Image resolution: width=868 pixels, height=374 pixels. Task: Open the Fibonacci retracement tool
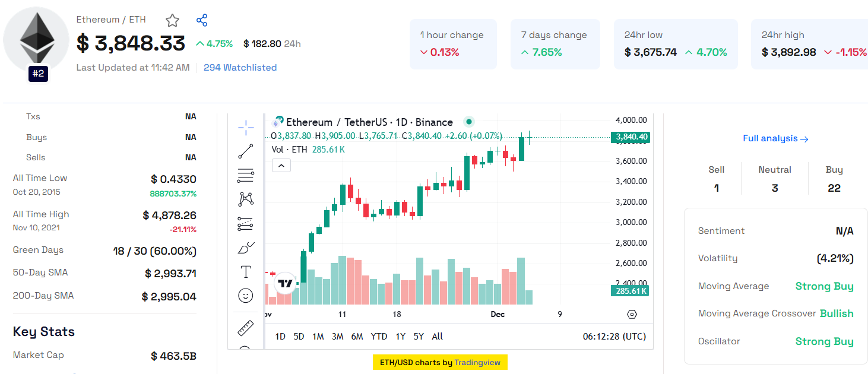pos(246,176)
